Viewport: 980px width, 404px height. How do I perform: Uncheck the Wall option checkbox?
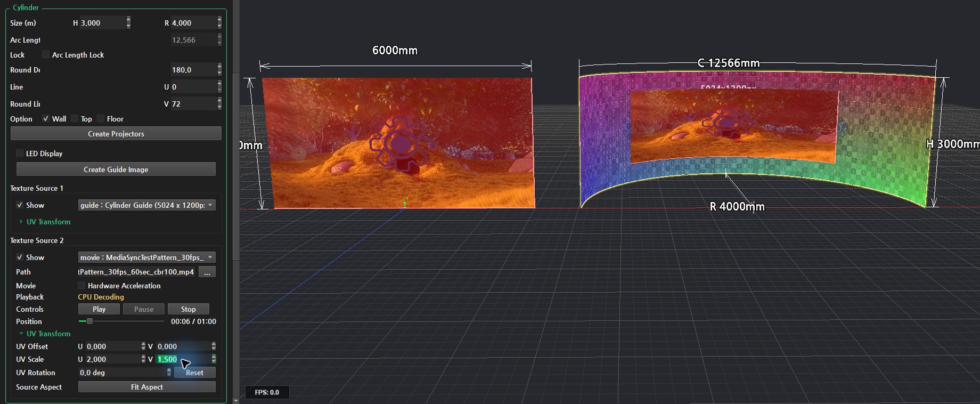point(46,119)
